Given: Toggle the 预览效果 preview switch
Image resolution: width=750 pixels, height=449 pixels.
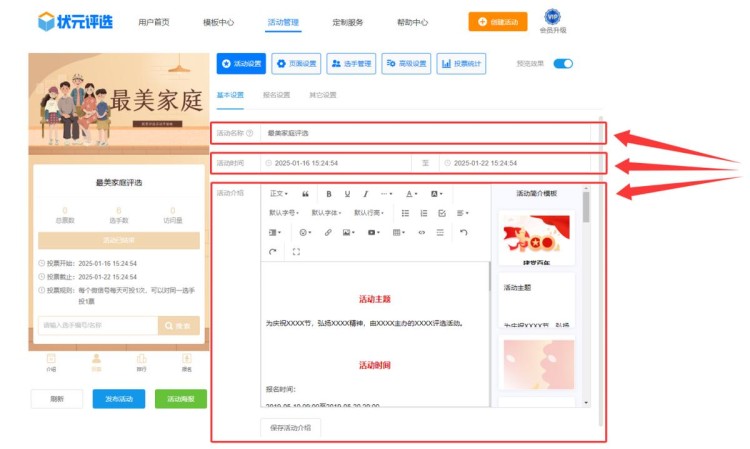Looking at the screenshot, I should pos(563,63).
